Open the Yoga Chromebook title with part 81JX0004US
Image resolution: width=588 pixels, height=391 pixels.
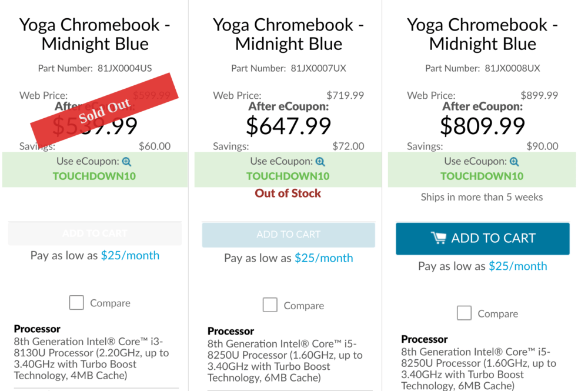pos(95,35)
